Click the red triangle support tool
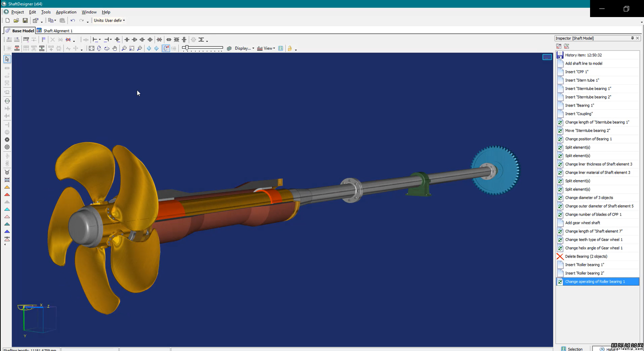The width and height of the screenshot is (644, 351). (x=7, y=195)
